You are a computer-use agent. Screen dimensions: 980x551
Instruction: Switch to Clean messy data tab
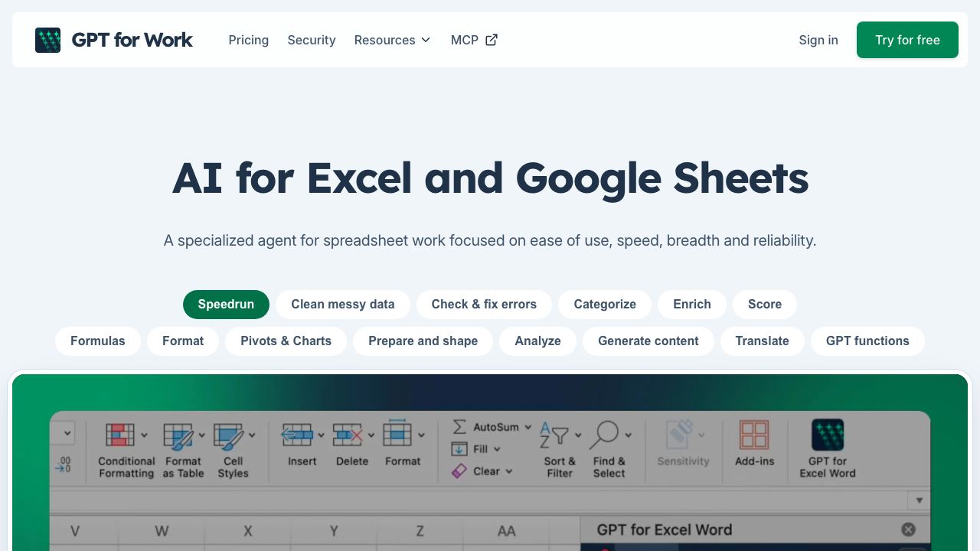pos(343,304)
